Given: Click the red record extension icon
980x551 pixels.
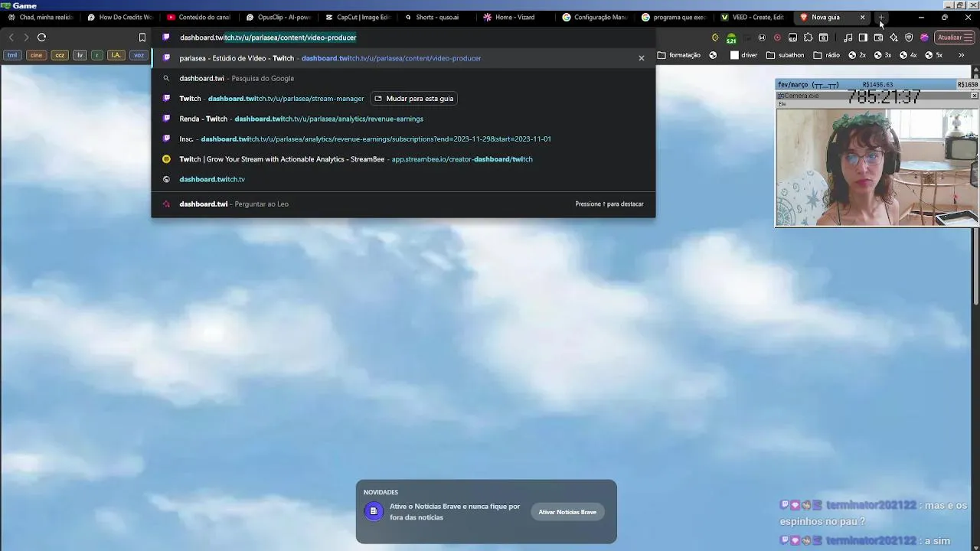Looking at the screenshot, I should click(x=777, y=37).
